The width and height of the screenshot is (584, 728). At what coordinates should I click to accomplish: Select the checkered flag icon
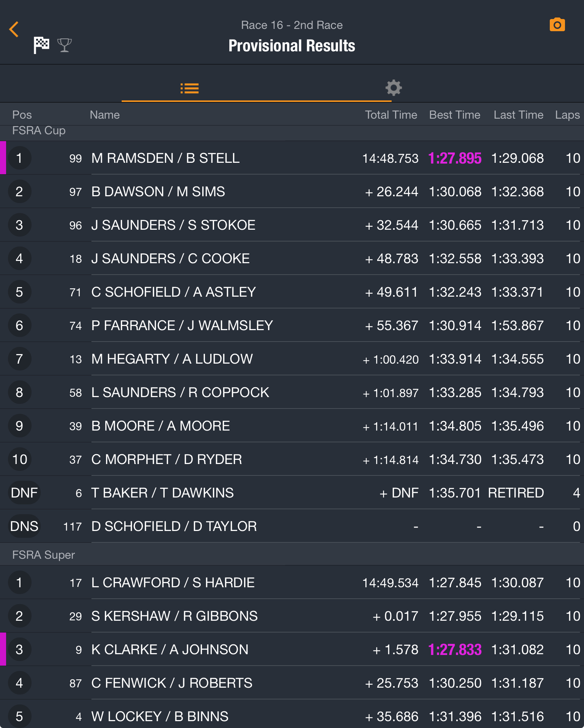[x=41, y=45]
